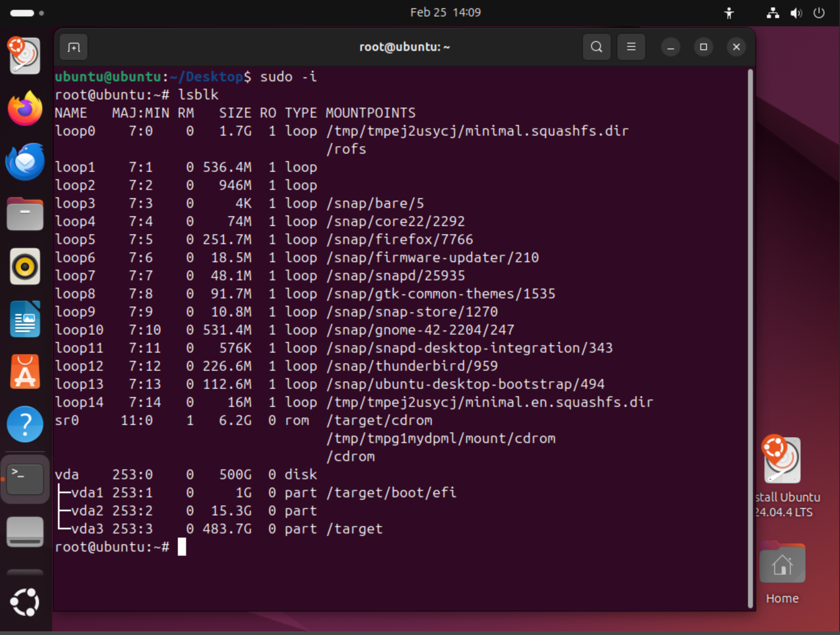The width and height of the screenshot is (840, 635).
Task: Click the power icon in top bar
Action: coord(819,13)
